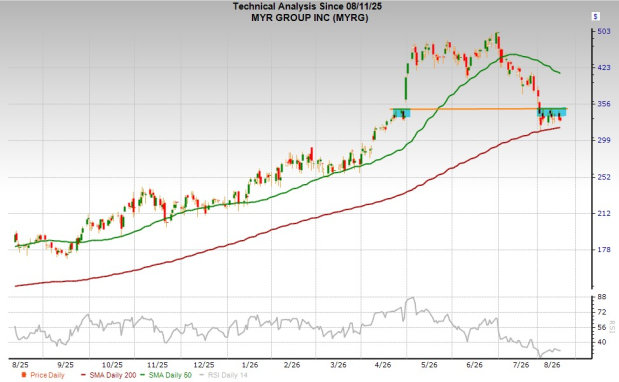Click the 'RSI Daily 14' legend entry

coord(224,375)
